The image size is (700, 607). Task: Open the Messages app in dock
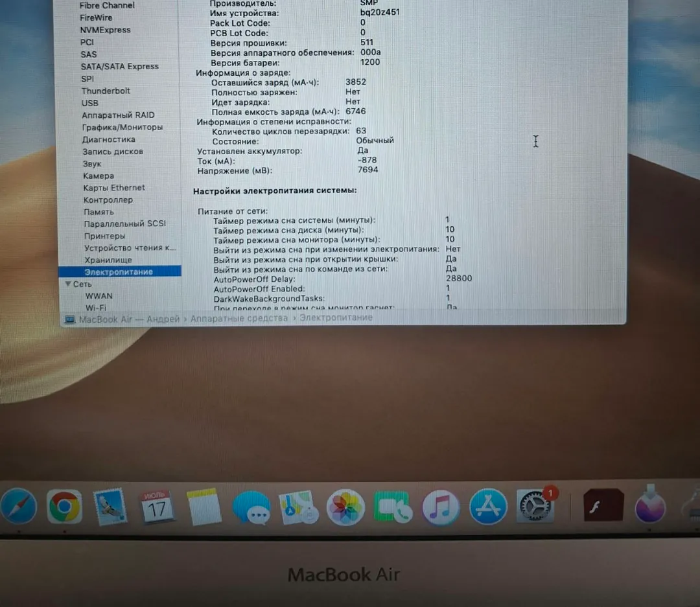[x=251, y=508]
